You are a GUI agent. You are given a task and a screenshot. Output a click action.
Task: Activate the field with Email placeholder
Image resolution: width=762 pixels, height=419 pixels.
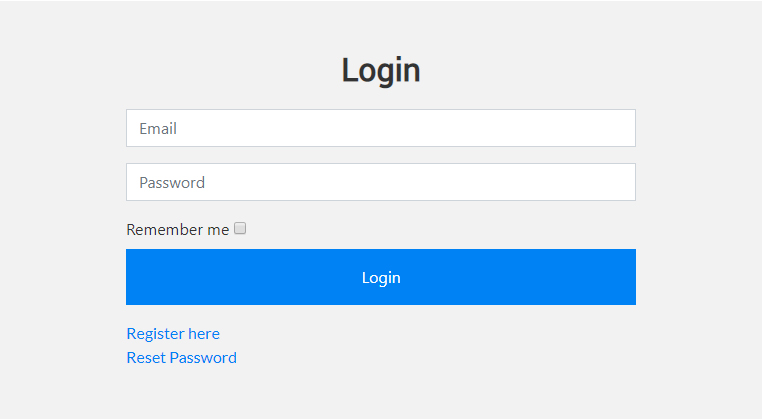tap(380, 128)
